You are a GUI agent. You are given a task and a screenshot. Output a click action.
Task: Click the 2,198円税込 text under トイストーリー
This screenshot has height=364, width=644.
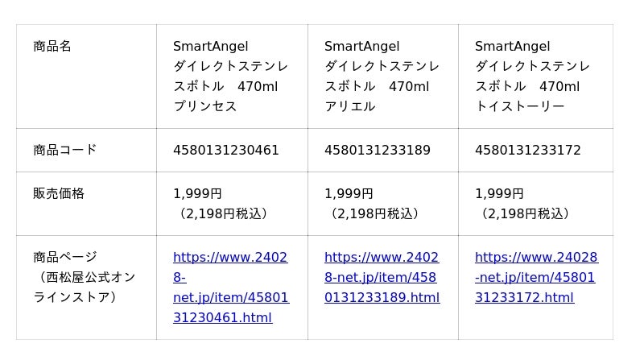524,213
